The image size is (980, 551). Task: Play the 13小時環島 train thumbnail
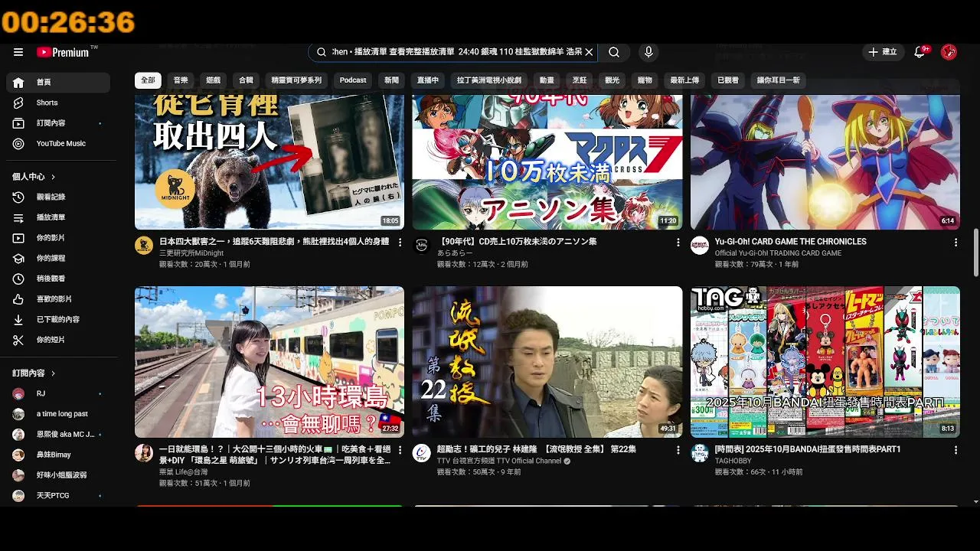click(269, 362)
